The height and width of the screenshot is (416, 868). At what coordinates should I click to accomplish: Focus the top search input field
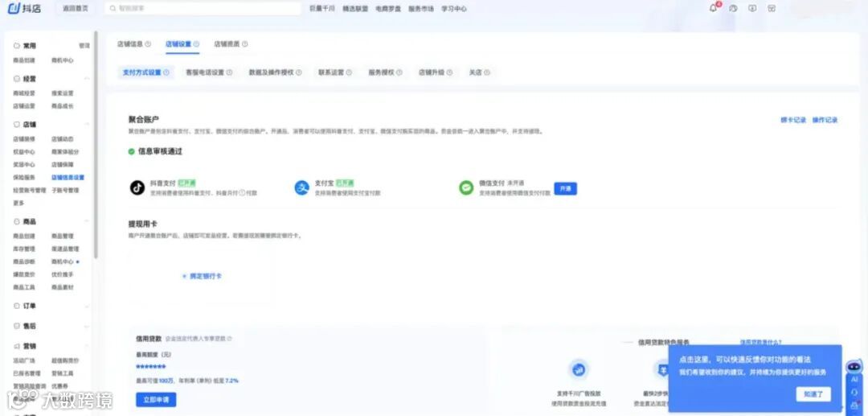point(202,8)
